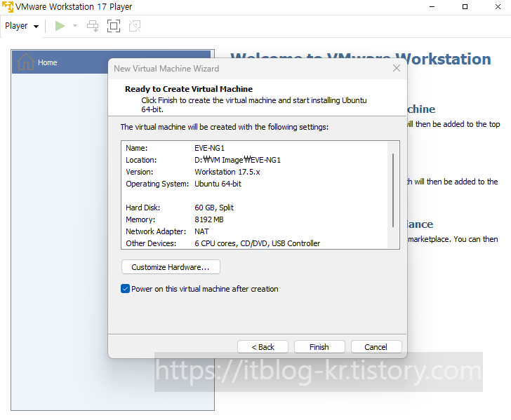
Task: Click location value D:\VM Image\EVE-NG1
Action: [237, 160]
